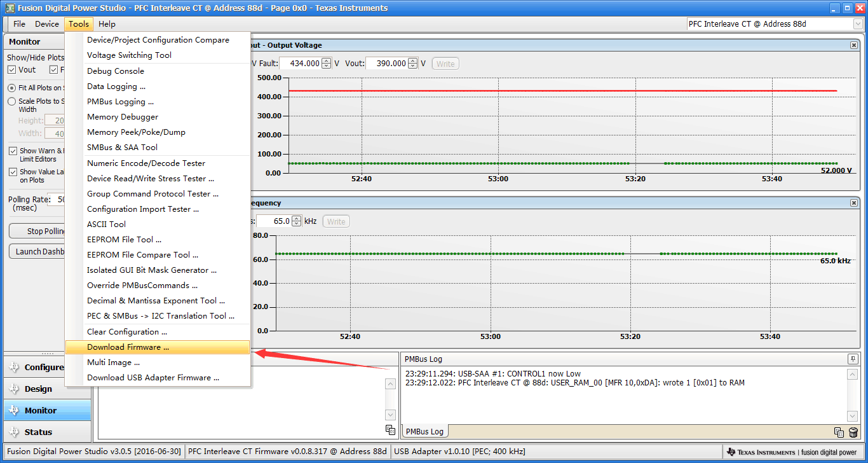Click the Vout 390.000 value field

point(387,64)
